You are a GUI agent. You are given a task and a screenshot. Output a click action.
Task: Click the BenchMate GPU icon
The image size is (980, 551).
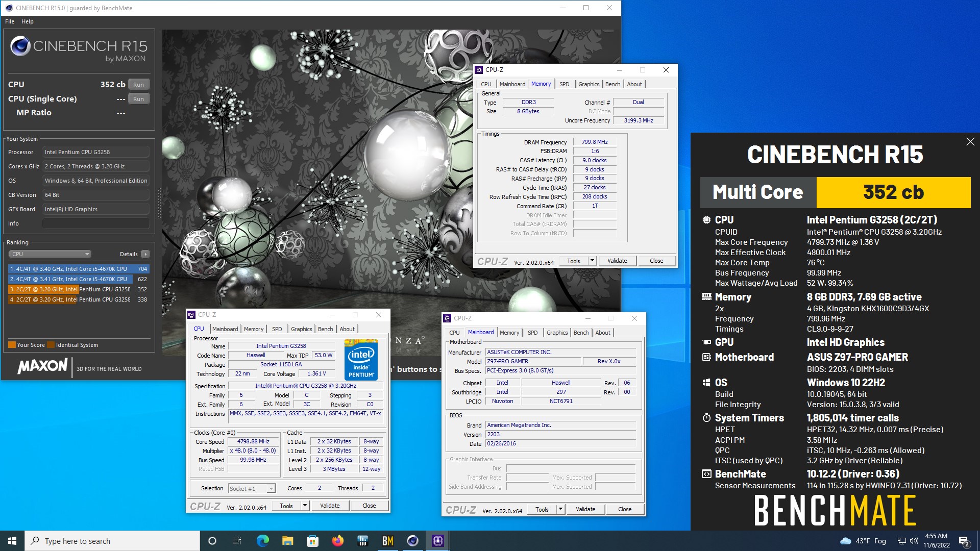coord(706,342)
